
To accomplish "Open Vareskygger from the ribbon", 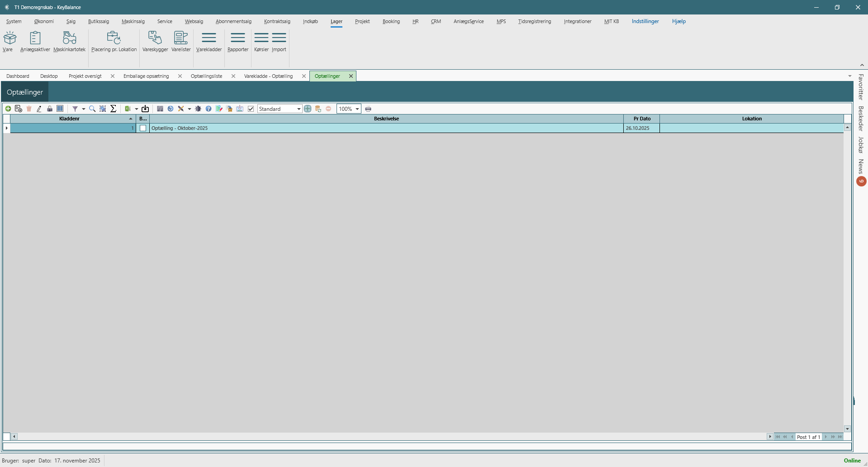I will pyautogui.click(x=155, y=42).
